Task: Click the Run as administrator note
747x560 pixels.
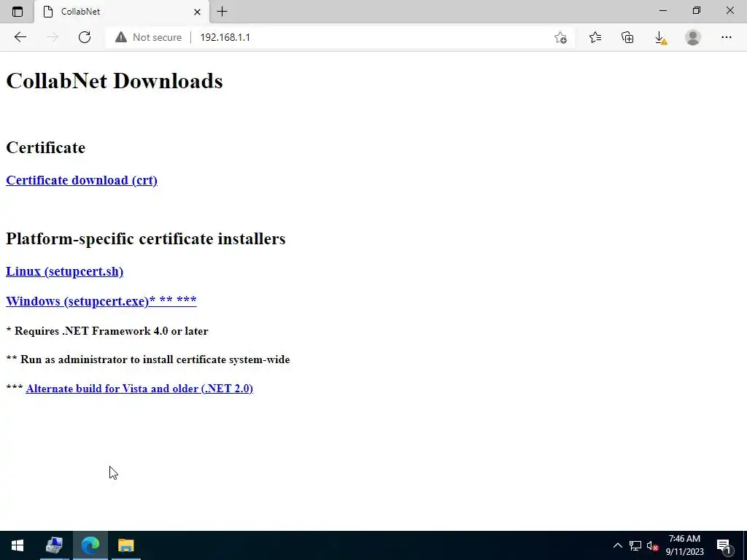Action: (x=148, y=359)
